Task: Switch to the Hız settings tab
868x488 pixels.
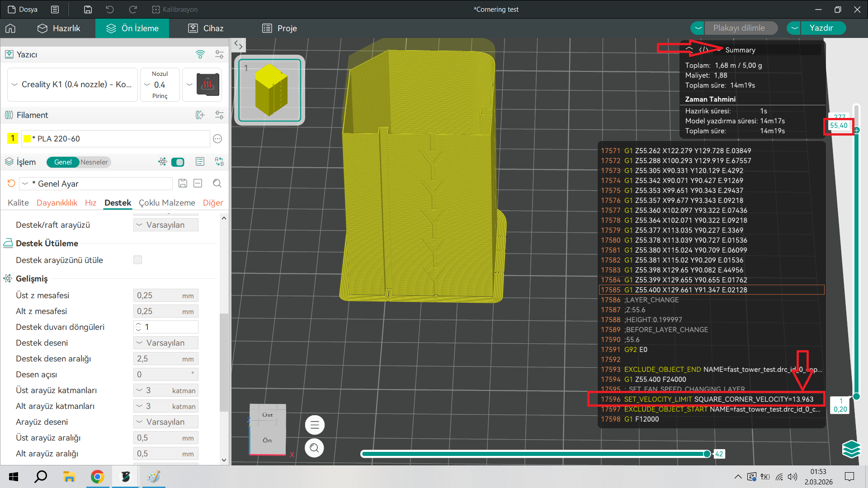Action: point(90,203)
